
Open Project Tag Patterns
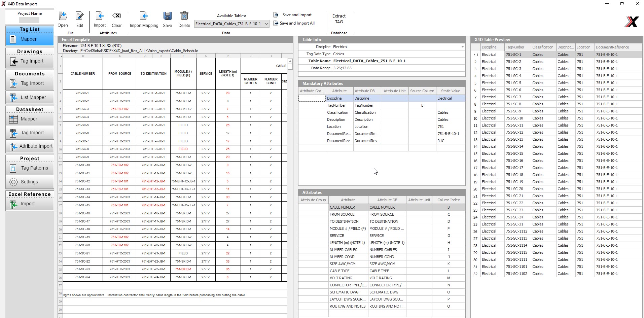pos(30,168)
